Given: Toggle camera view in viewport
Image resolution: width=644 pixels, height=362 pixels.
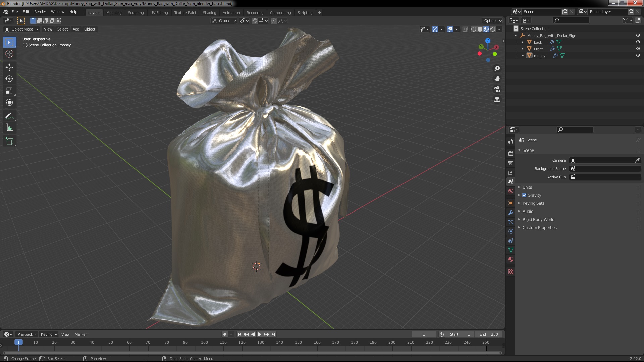Looking at the screenshot, I should click(x=497, y=89).
